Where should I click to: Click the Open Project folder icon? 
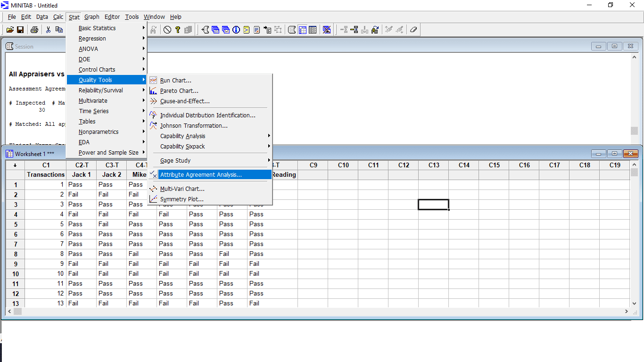(10, 30)
